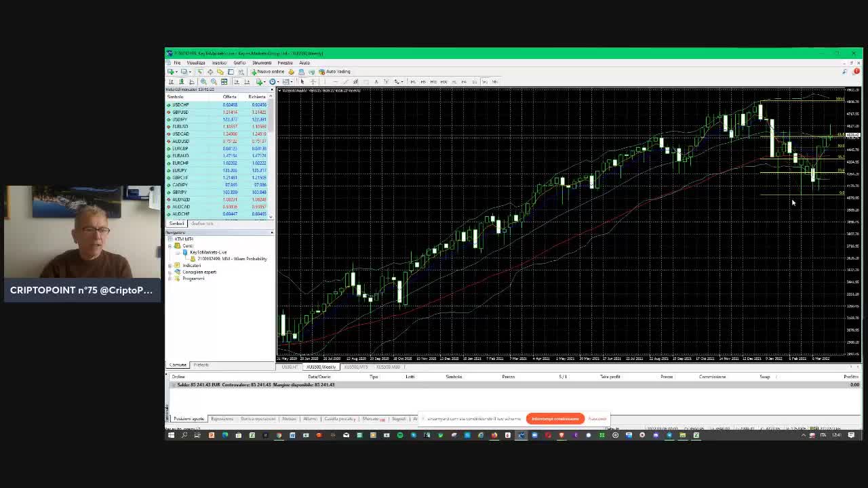The height and width of the screenshot is (488, 868).
Task: Switch to the Simboli tab
Action: coord(176,224)
